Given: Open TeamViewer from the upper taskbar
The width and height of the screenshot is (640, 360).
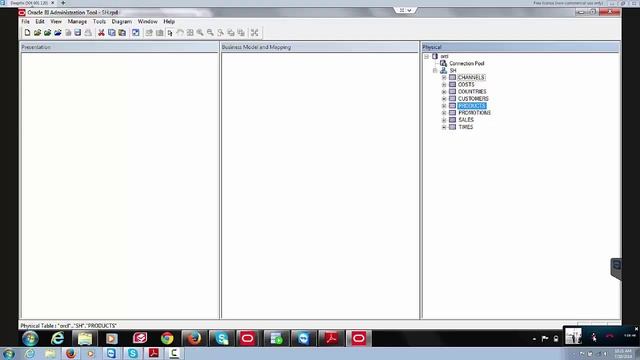Looking at the screenshot, I should click(303, 338).
